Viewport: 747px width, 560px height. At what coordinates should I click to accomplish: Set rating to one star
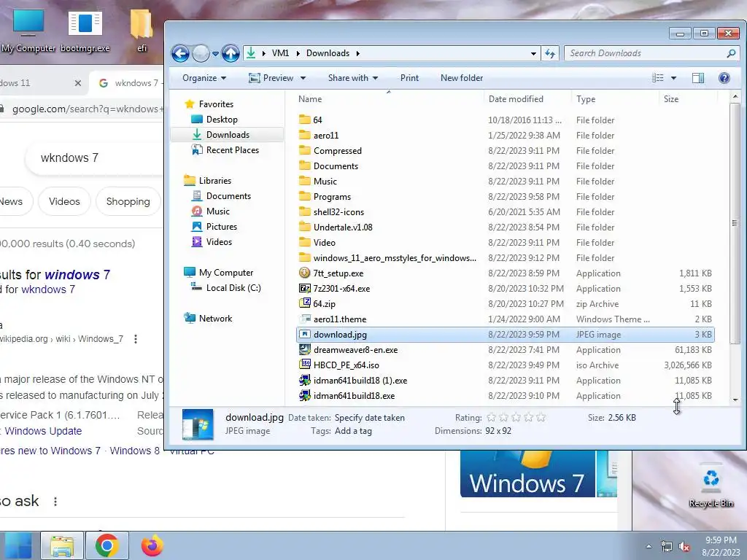(491, 418)
